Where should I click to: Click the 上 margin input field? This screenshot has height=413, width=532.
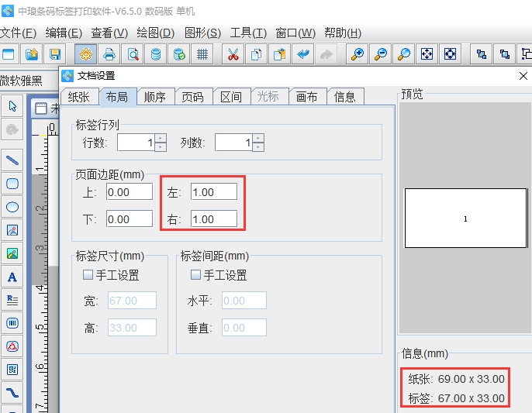tap(130, 192)
